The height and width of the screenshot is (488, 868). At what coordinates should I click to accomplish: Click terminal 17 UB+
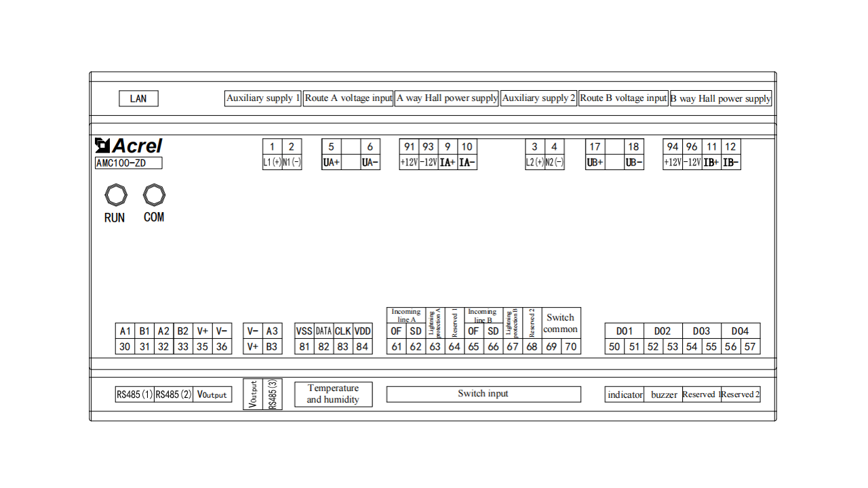(595, 155)
